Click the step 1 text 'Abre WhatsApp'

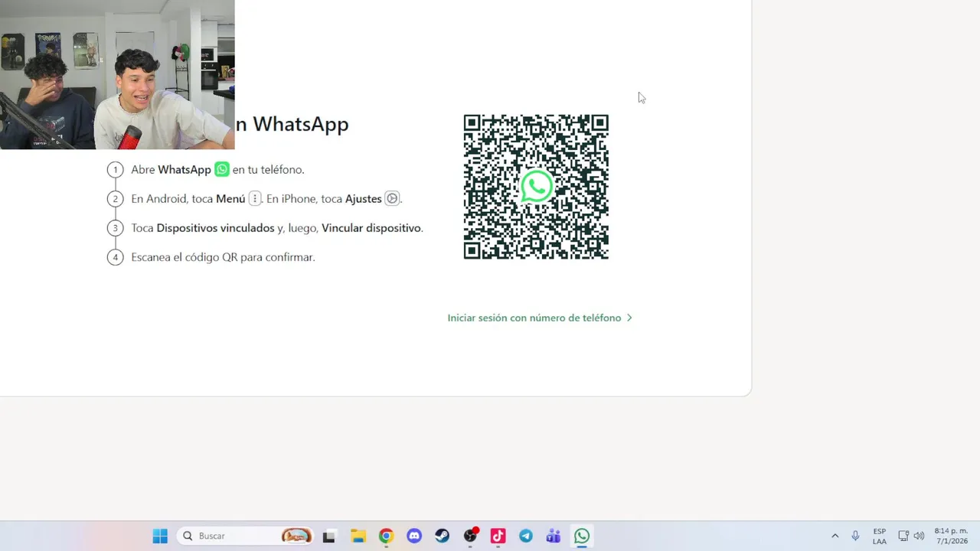pos(171,170)
